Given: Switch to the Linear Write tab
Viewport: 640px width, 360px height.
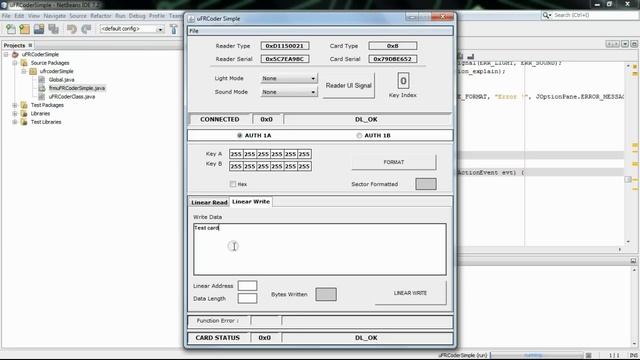Looking at the screenshot, I should [x=251, y=202].
